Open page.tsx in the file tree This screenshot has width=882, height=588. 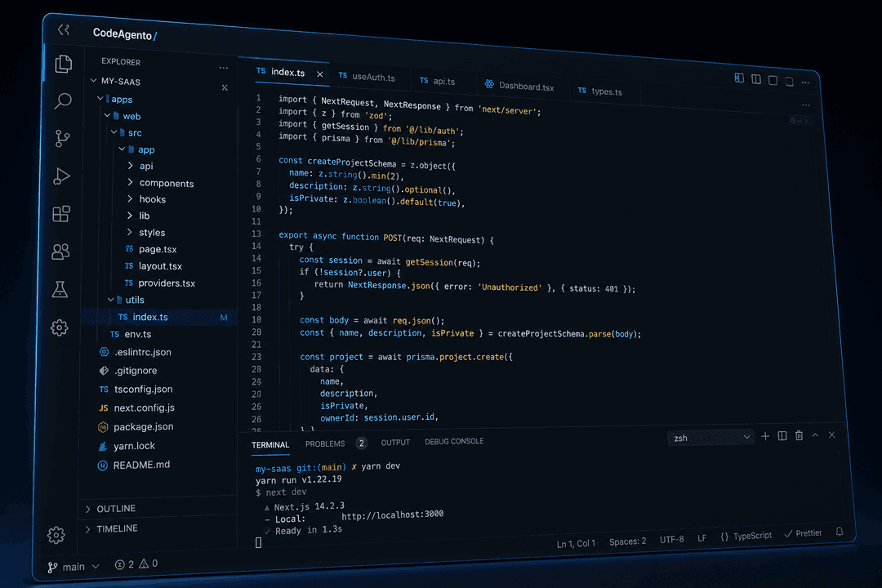[x=158, y=249]
